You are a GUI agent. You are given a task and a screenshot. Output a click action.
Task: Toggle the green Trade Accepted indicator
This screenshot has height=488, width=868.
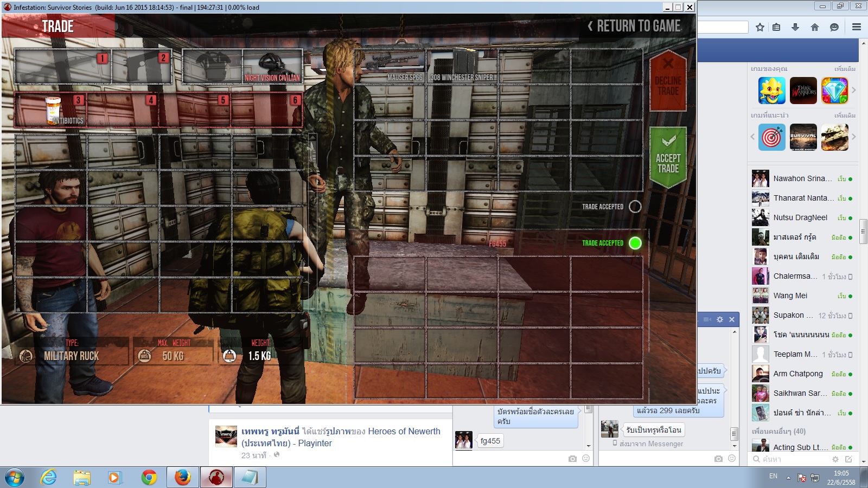click(635, 243)
